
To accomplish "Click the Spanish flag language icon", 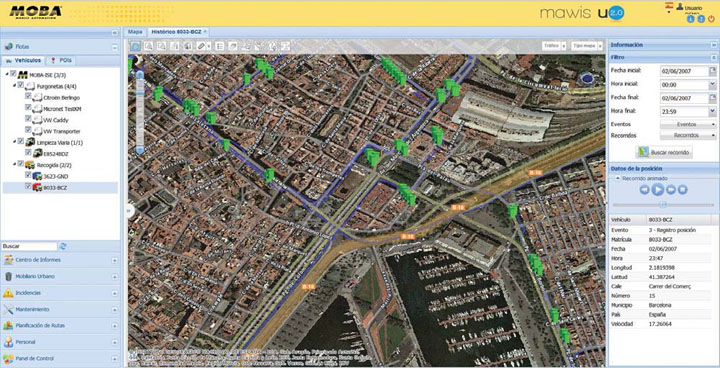I will pyautogui.click(x=668, y=6).
